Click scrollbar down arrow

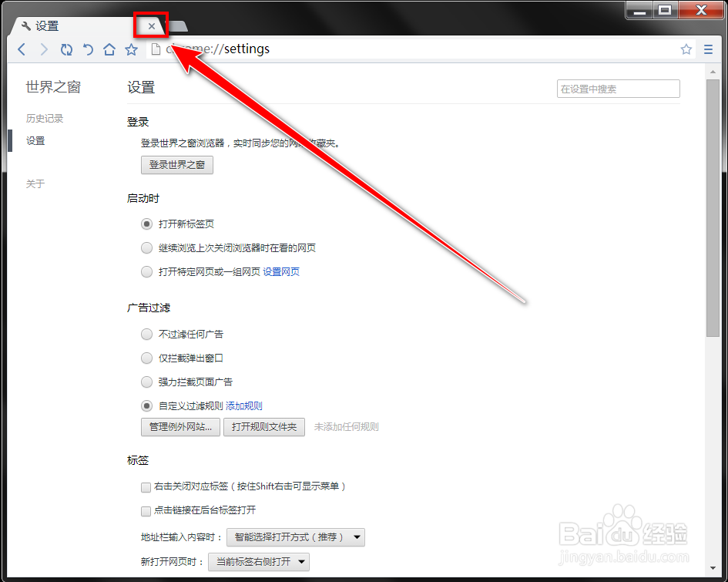[713, 568]
